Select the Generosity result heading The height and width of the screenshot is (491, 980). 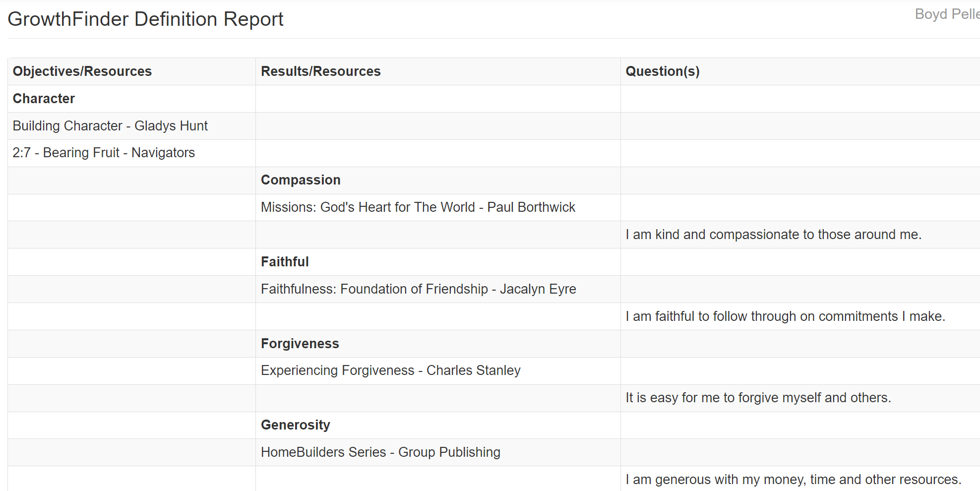pyautogui.click(x=296, y=425)
